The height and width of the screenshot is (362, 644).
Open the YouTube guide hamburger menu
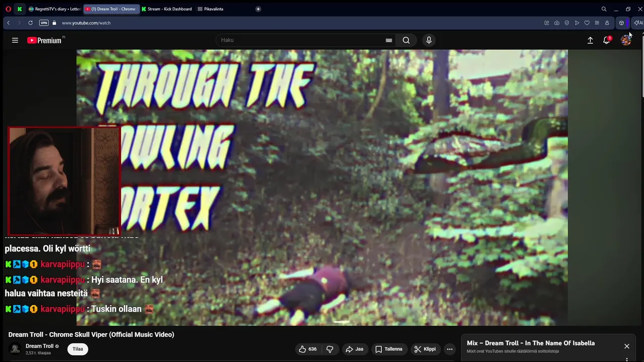(15, 40)
